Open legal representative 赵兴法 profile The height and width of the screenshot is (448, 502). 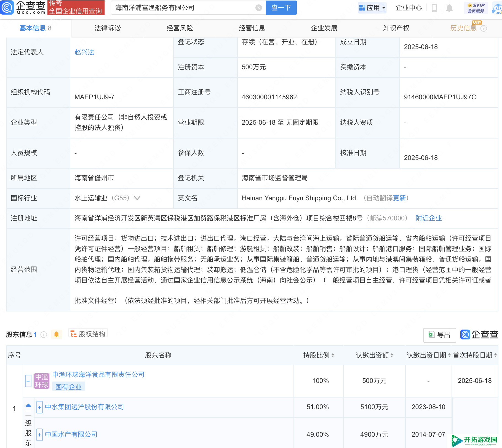pos(84,52)
